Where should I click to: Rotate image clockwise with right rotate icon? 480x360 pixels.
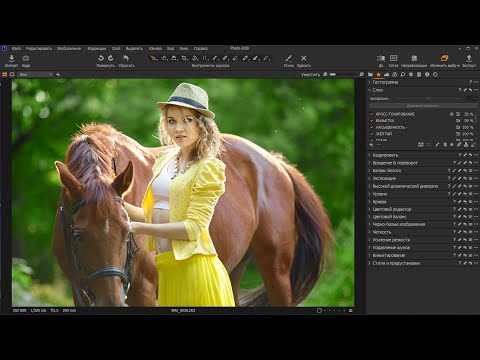pos(110,58)
